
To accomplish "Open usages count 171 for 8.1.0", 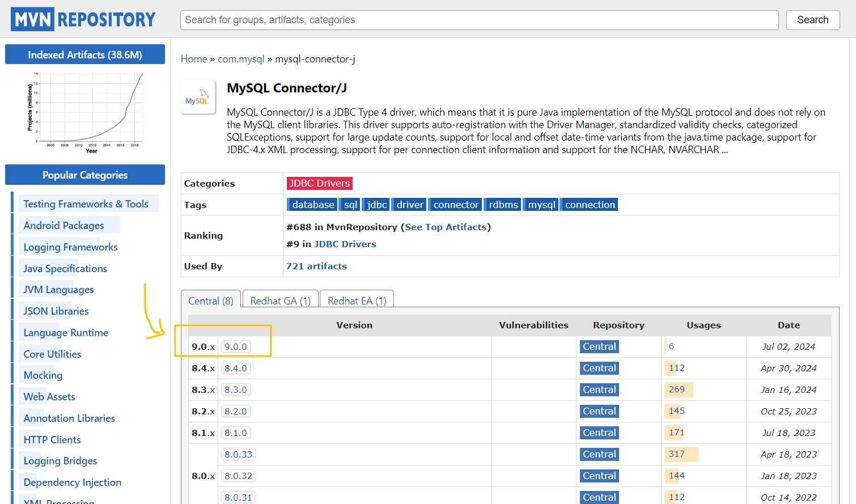I will coord(677,432).
